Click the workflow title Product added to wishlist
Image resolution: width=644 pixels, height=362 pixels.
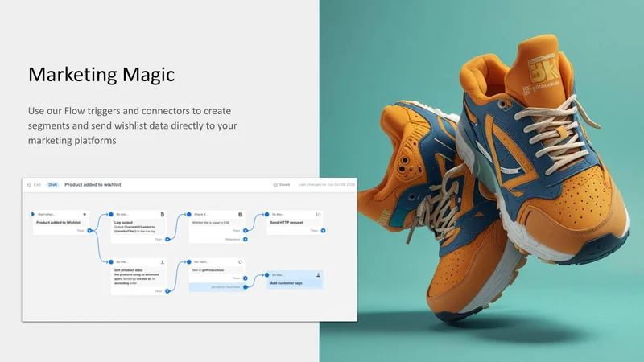click(x=93, y=185)
